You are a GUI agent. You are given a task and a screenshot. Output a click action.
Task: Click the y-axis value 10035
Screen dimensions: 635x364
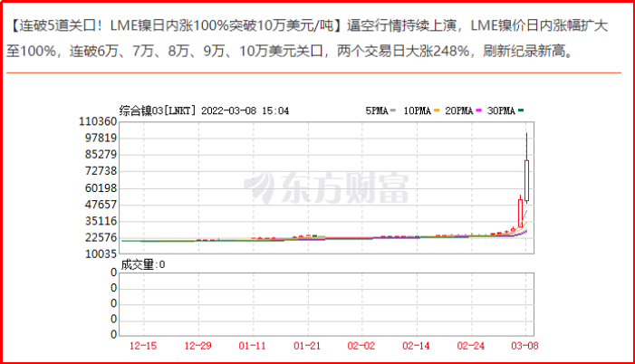(101, 254)
